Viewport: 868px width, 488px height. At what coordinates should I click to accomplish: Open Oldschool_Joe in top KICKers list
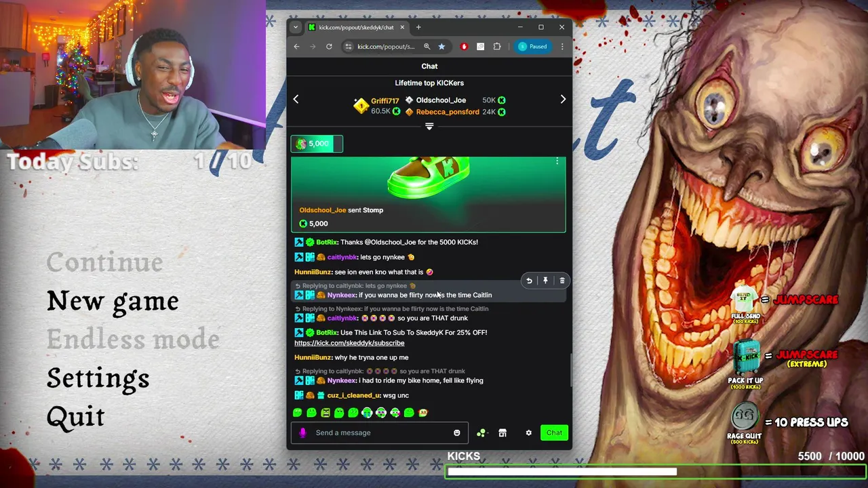[441, 100]
